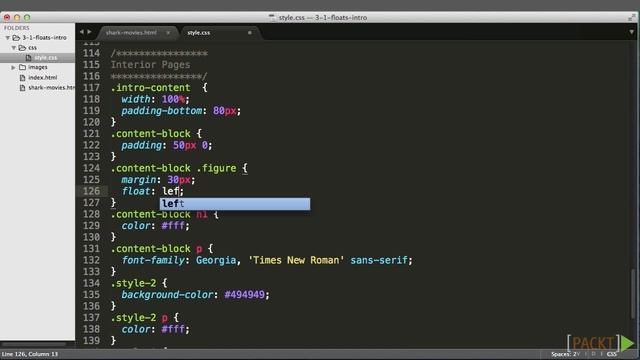Select style.css in sidebar
This screenshot has height=360, width=640.
45,58
